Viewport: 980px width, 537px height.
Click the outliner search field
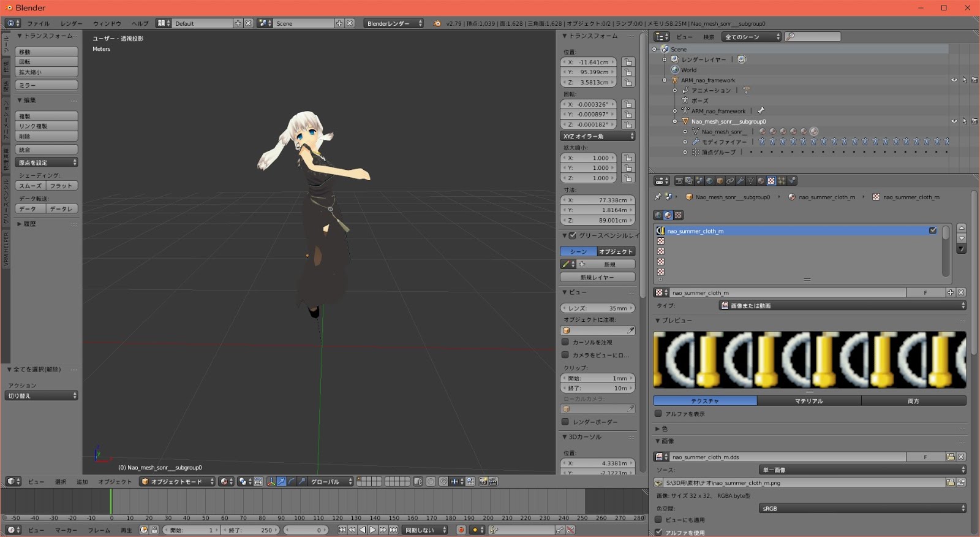pyautogui.click(x=815, y=37)
